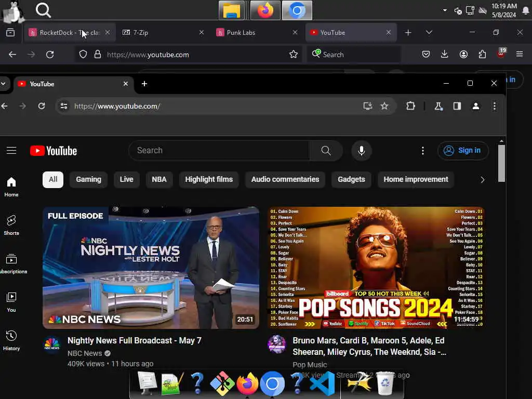Open the YouTube hamburger guide menu
Image resolution: width=532 pixels, height=399 pixels.
coord(11,150)
